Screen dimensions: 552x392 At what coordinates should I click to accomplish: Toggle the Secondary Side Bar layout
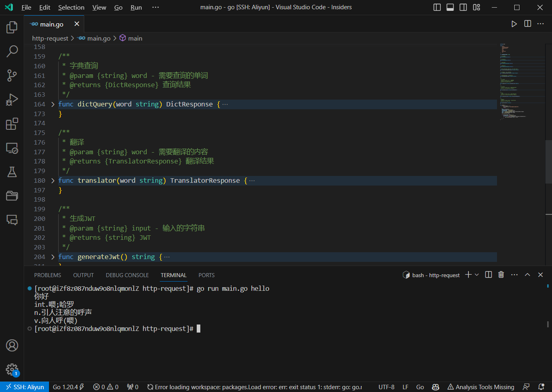(x=463, y=7)
